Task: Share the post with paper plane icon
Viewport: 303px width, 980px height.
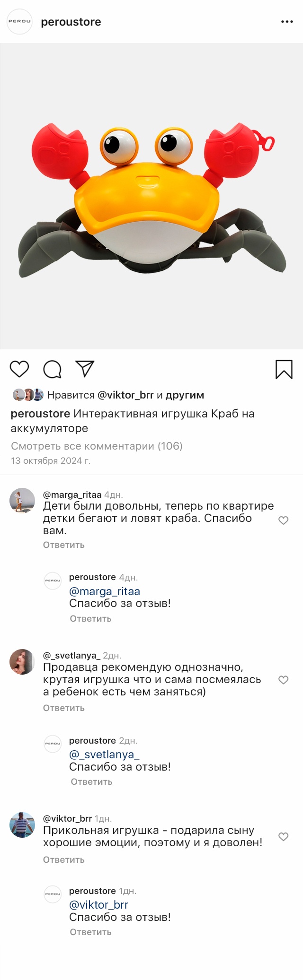Action: [85, 369]
